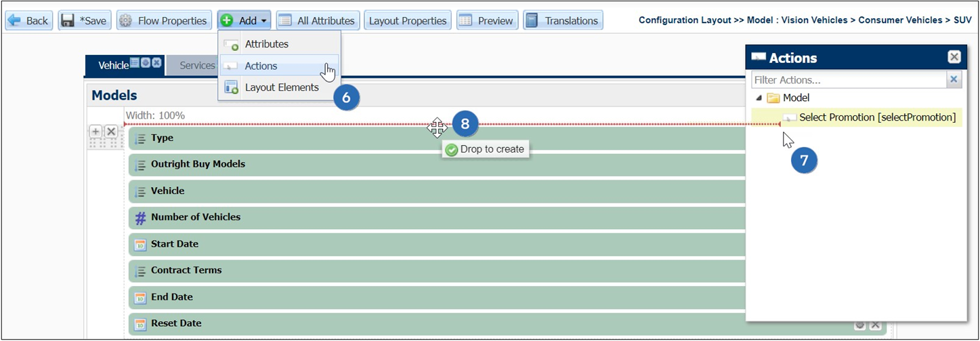The width and height of the screenshot is (980, 341).
Task: Click the Width: 100% label
Action: coord(155,115)
